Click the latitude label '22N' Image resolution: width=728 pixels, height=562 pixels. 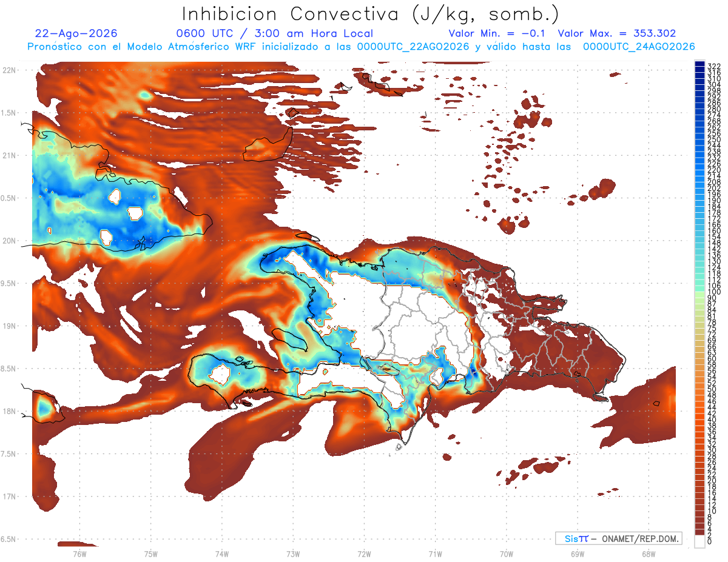click(x=9, y=70)
